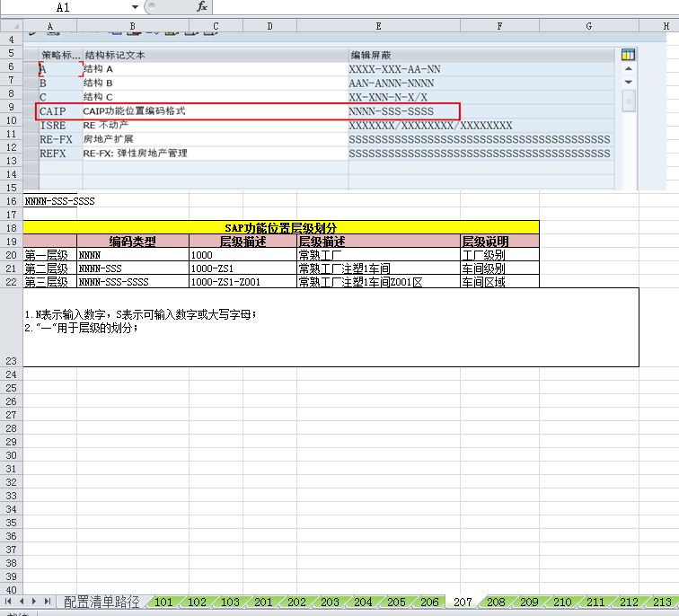Image resolution: width=679 pixels, height=616 pixels.
Task: Select the 工厂级别 cell
Action: click(499, 254)
